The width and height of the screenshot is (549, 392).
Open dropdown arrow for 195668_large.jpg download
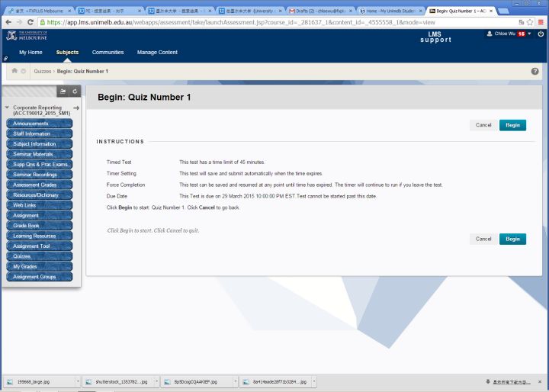click(x=78, y=381)
